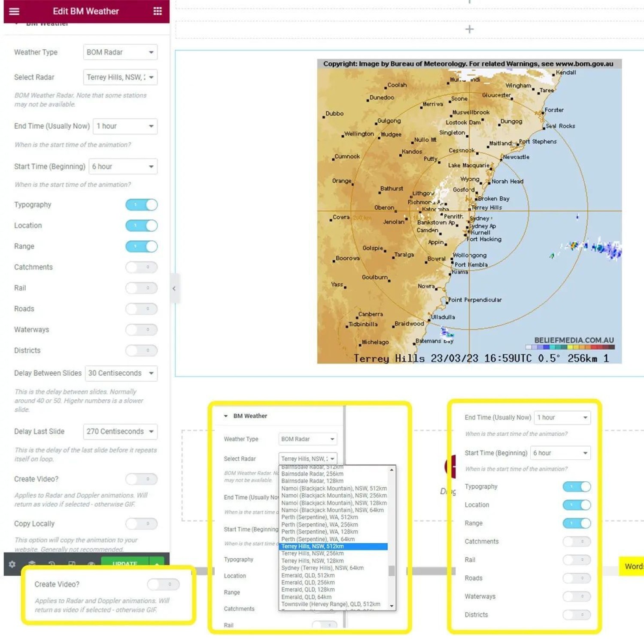Expand the Delay Between Slides dropdown

(x=121, y=373)
